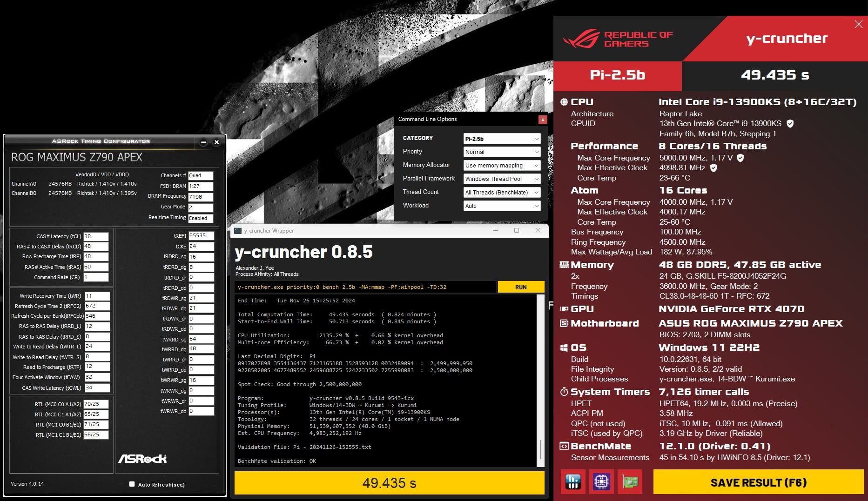Click 'CL38.0-48-48-60 1T - RFC: 672' timings text
The height and width of the screenshot is (501, 868).
(x=714, y=296)
